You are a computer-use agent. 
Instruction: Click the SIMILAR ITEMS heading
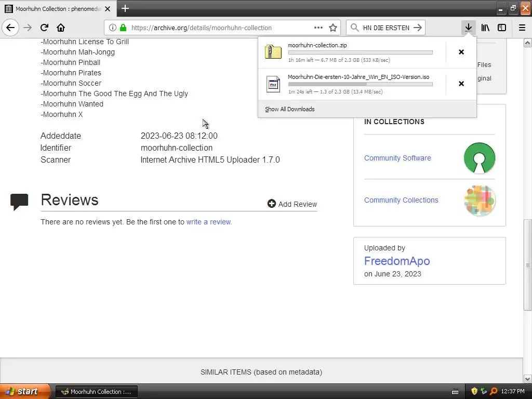tap(261, 372)
